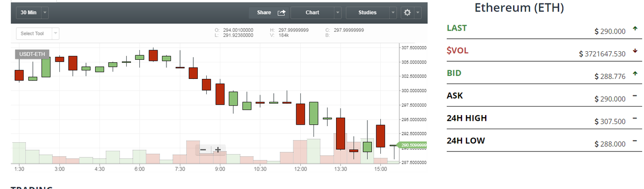Expand the arrow beside gear icon

click(418, 13)
